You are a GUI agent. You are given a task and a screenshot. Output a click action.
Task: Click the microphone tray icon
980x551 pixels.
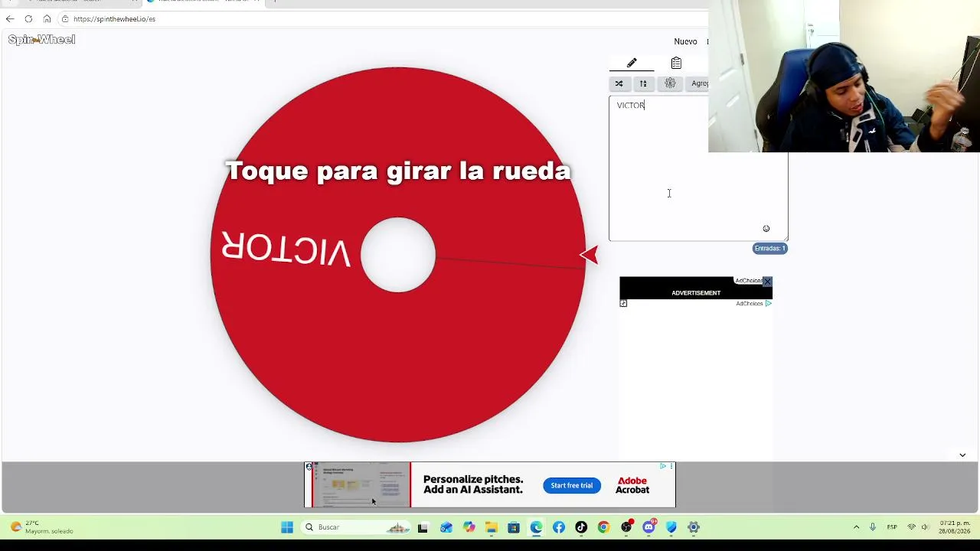(873, 527)
